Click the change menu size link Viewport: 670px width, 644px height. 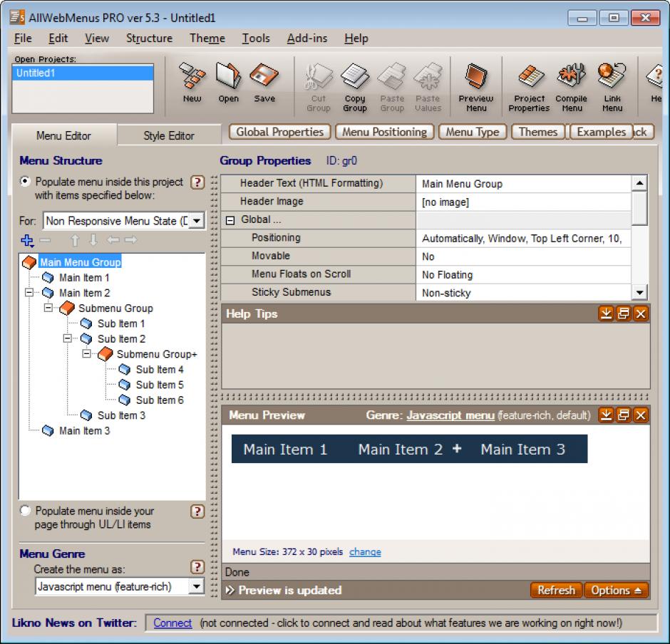click(x=365, y=552)
